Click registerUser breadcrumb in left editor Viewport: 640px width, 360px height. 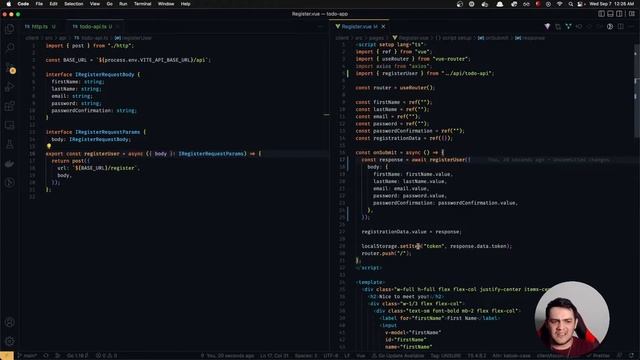[133, 38]
